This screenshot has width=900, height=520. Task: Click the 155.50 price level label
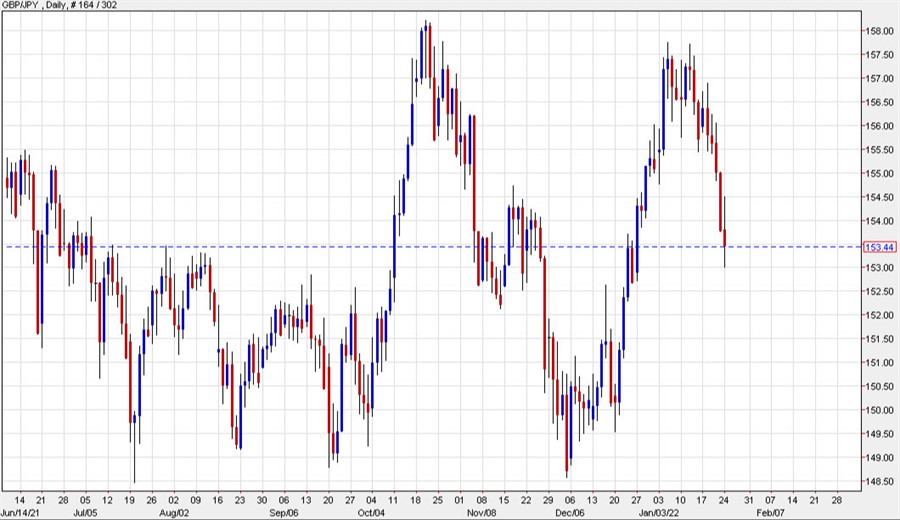(879, 150)
